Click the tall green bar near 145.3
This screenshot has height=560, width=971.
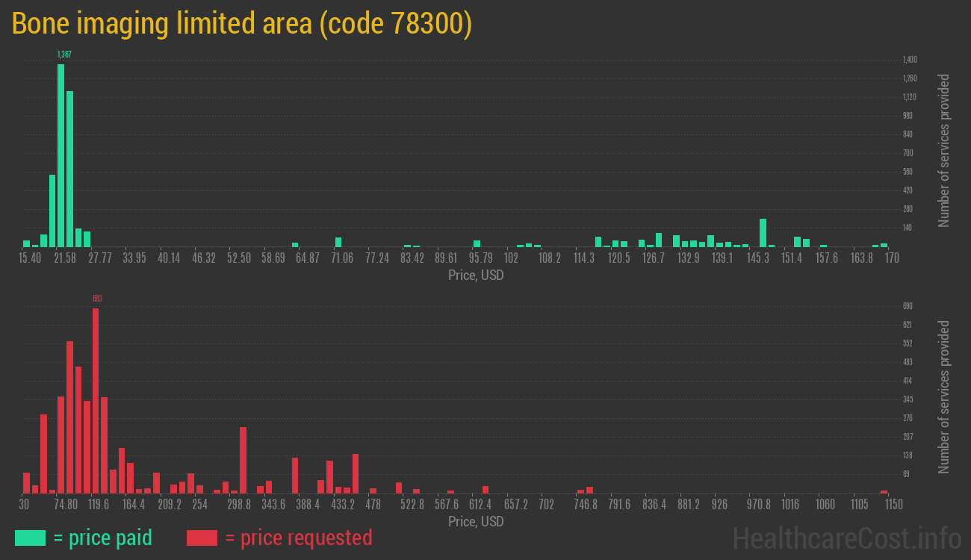[x=763, y=233]
